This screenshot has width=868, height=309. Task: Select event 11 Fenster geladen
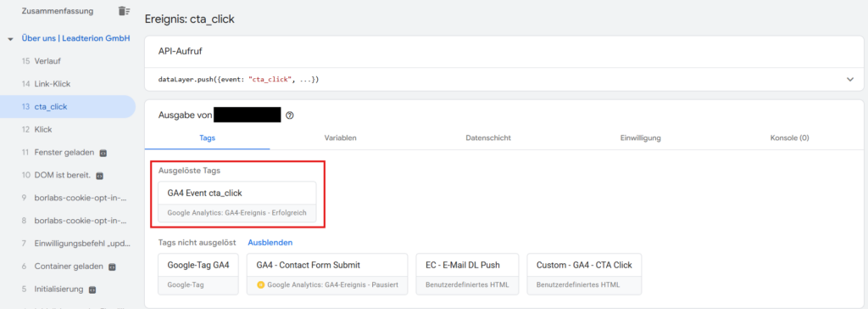[x=68, y=152]
